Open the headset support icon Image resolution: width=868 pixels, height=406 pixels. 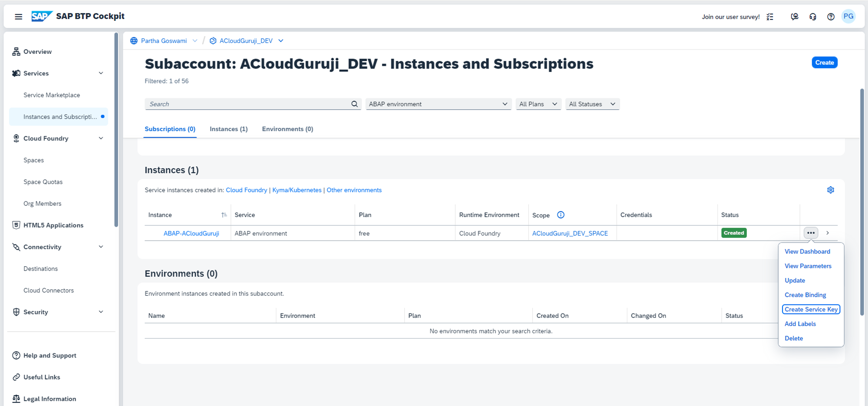pos(812,17)
